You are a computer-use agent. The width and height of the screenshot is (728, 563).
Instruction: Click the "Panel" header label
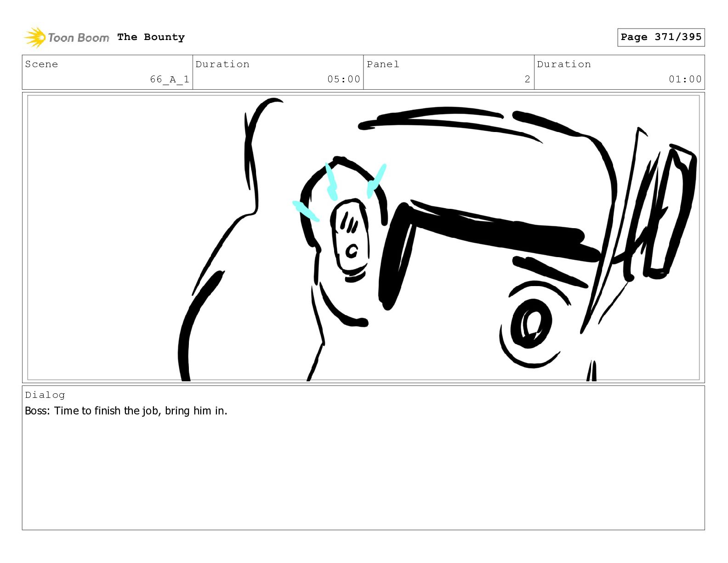[x=383, y=64]
